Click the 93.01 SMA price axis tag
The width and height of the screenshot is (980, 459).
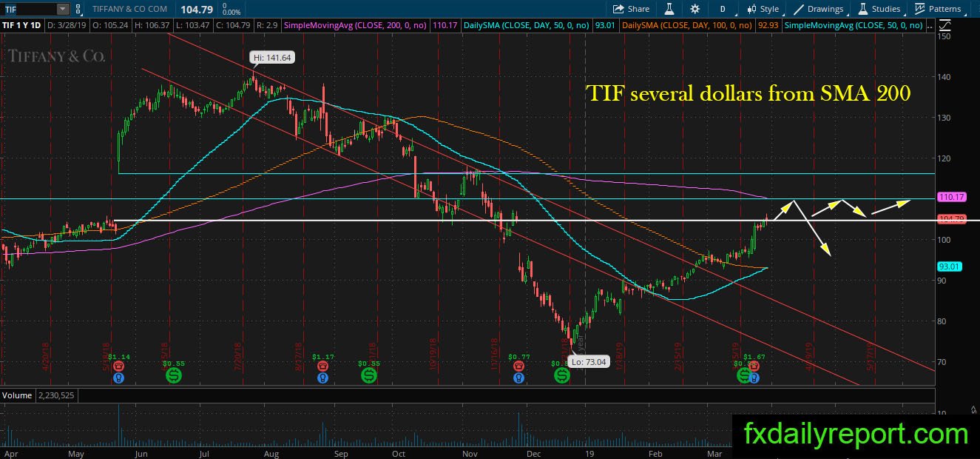point(948,267)
